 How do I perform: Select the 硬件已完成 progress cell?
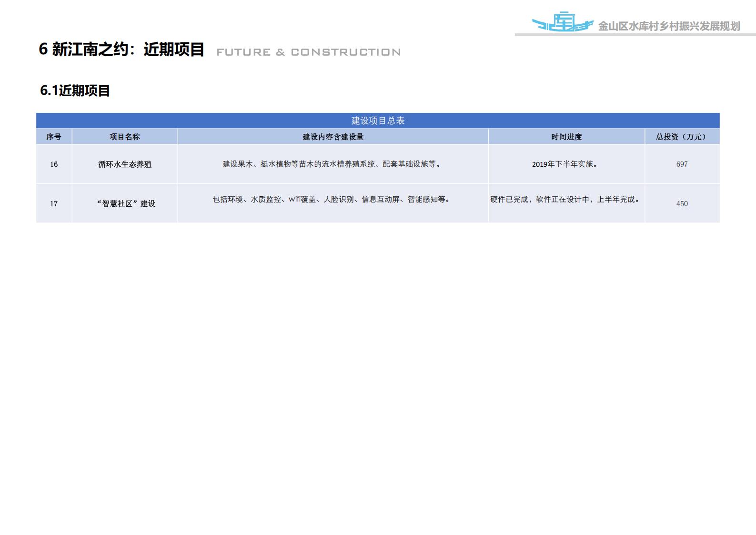click(566, 203)
